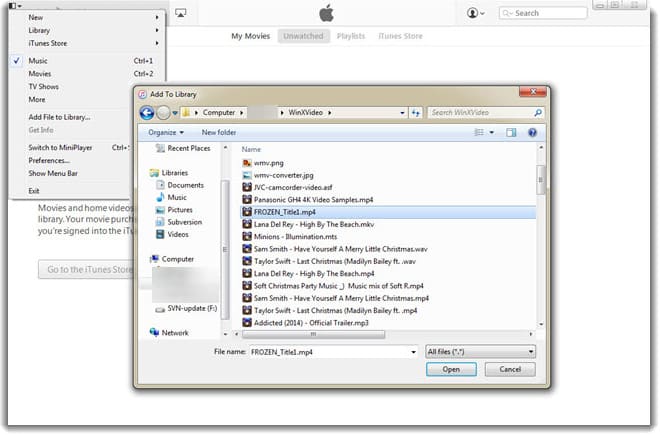Open the address bar history dropdown
The image size is (660, 435).
pos(402,113)
